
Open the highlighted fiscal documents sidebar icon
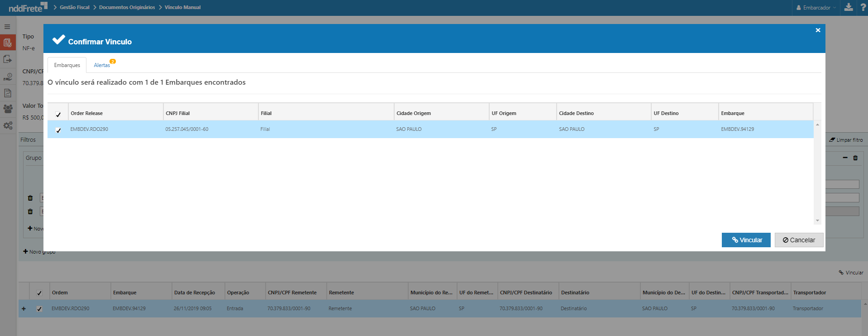pos(8,43)
